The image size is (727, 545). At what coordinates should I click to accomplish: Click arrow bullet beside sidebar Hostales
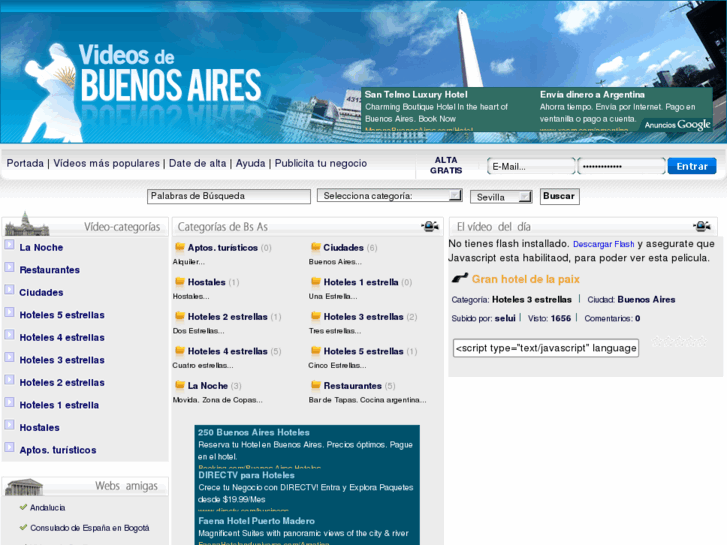click(9, 425)
